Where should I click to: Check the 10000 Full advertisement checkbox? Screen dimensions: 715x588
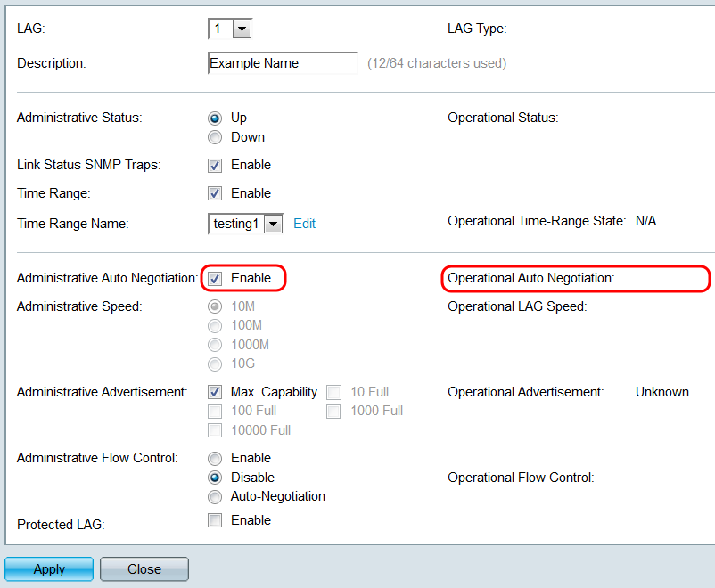point(215,430)
